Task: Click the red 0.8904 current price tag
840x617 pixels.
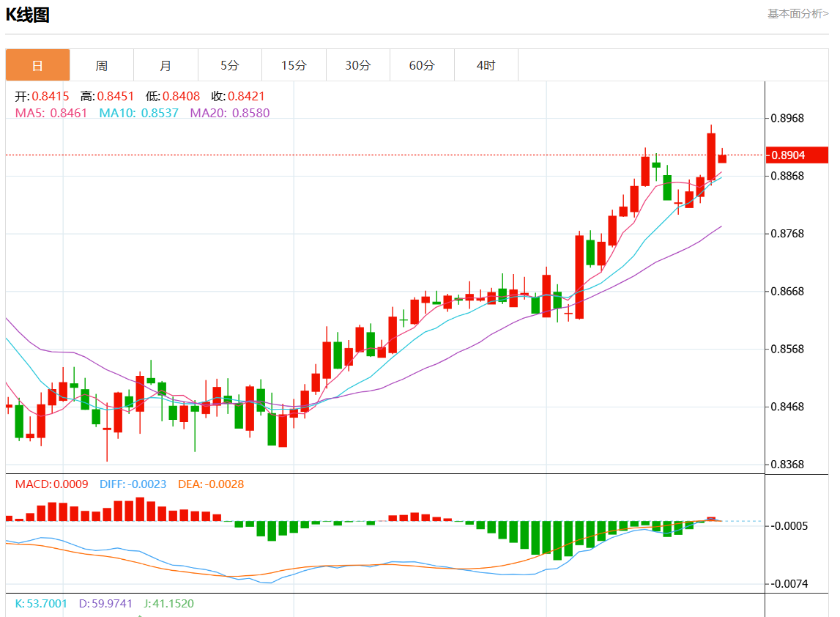Action: tap(797, 155)
